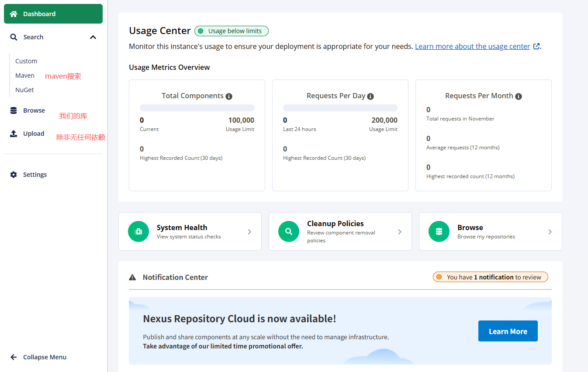Click the 1 notification to review badge

[x=490, y=277]
